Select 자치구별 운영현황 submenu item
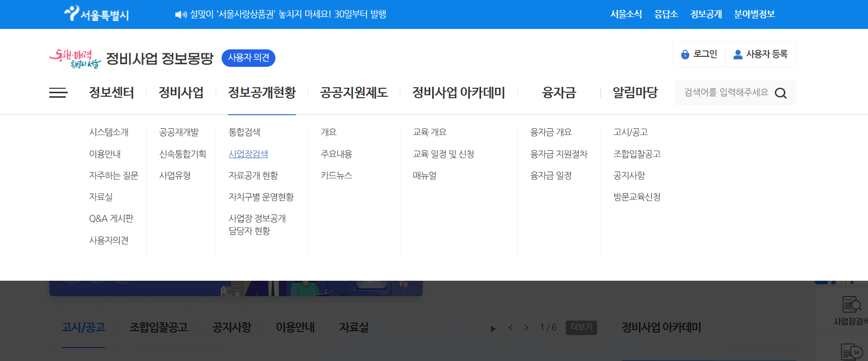The image size is (868, 361). 261,197
